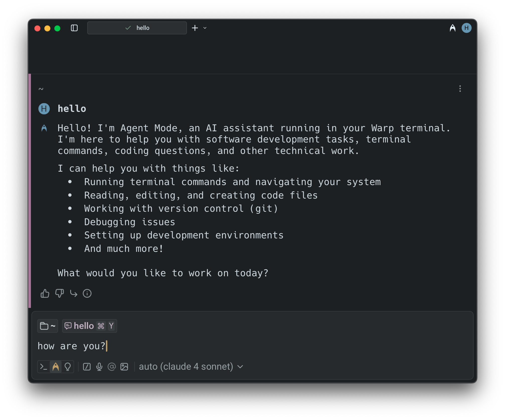Image resolution: width=505 pixels, height=420 pixels.
Task: Click the home directory folder chip
Action: coord(48,326)
